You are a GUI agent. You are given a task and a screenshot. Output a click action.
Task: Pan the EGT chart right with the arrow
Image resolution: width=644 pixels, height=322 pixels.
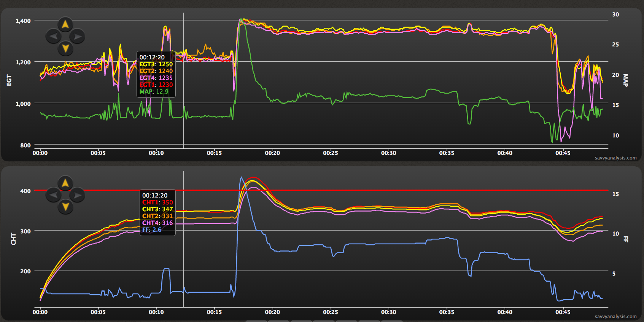[77, 37]
